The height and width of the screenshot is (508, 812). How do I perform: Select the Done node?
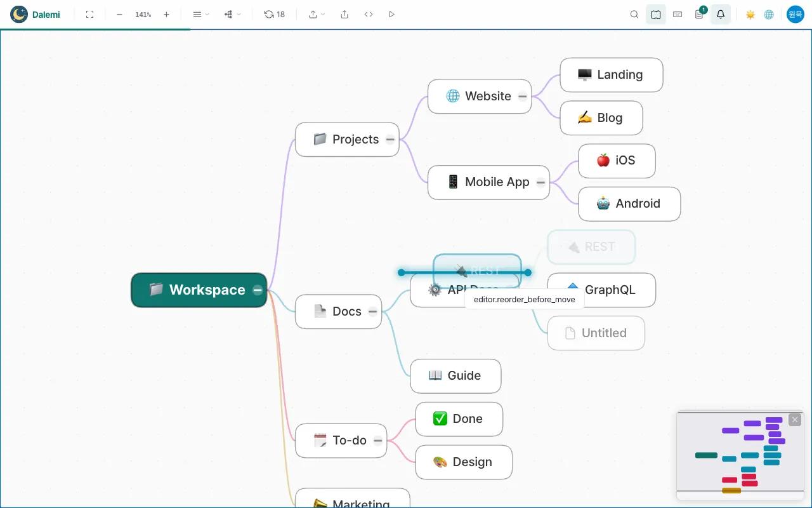459,419
